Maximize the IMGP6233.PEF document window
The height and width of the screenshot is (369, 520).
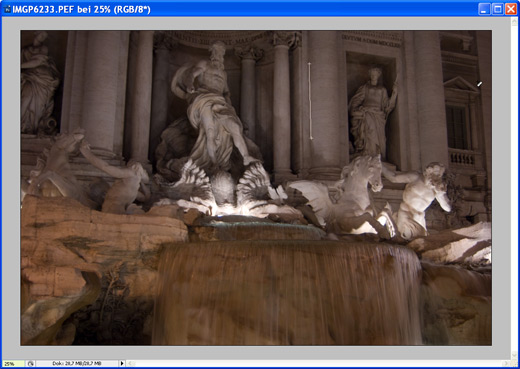(497, 9)
